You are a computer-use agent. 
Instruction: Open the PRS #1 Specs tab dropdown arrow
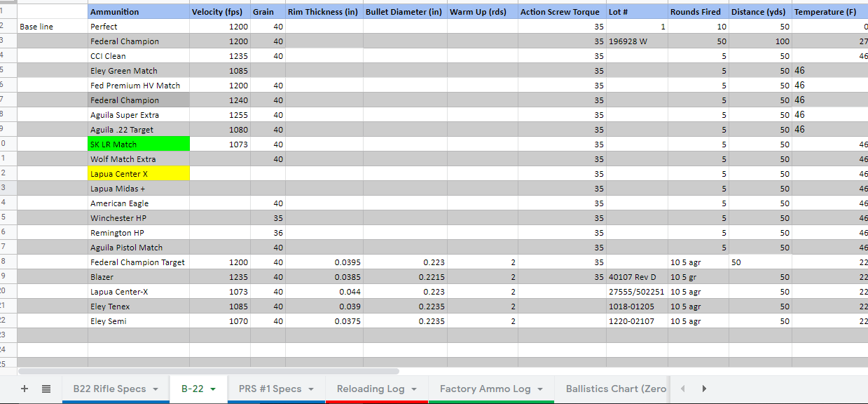[x=310, y=389]
